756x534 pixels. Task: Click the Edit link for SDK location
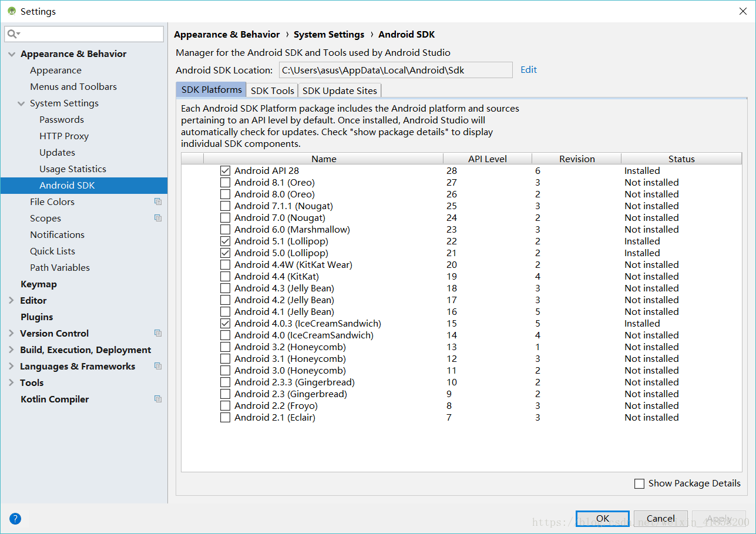click(529, 69)
